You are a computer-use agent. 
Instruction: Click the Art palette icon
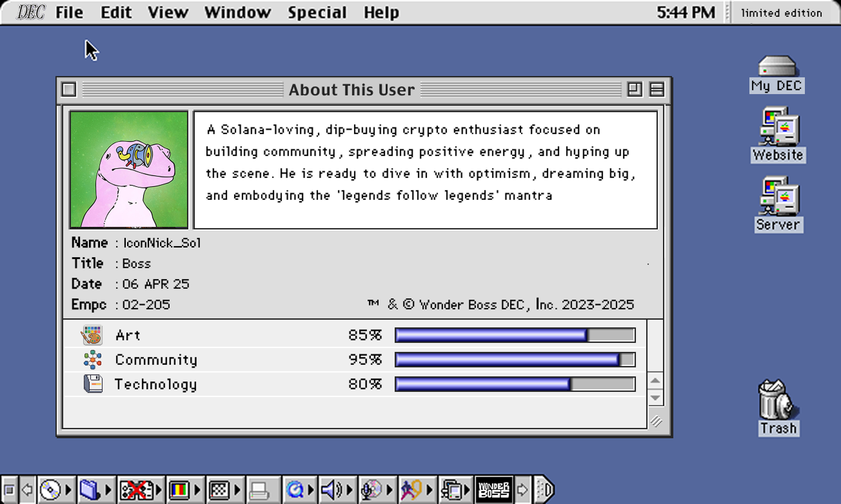(x=92, y=335)
